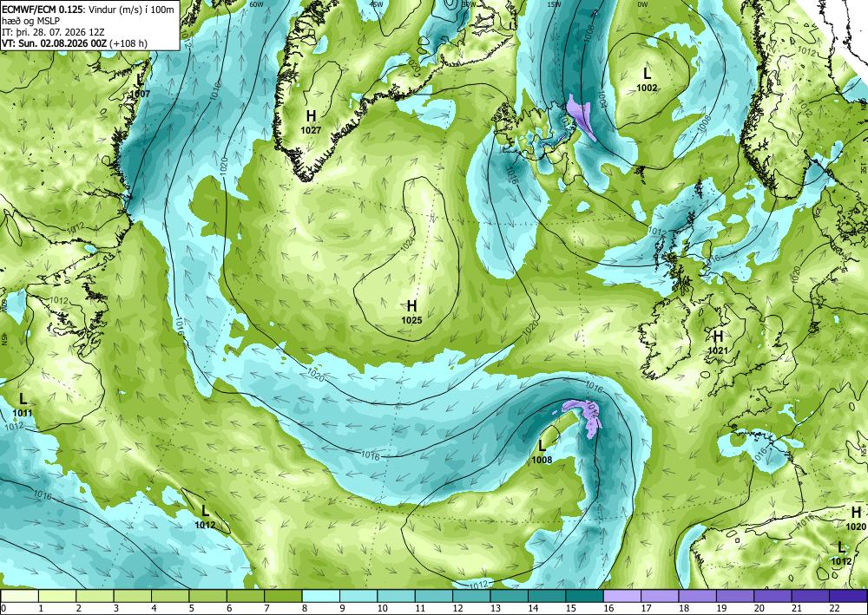Image resolution: width=868 pixels, height=615 pixels.
Task: Click the H 1020 high pressure label
Action: [857, 519]
